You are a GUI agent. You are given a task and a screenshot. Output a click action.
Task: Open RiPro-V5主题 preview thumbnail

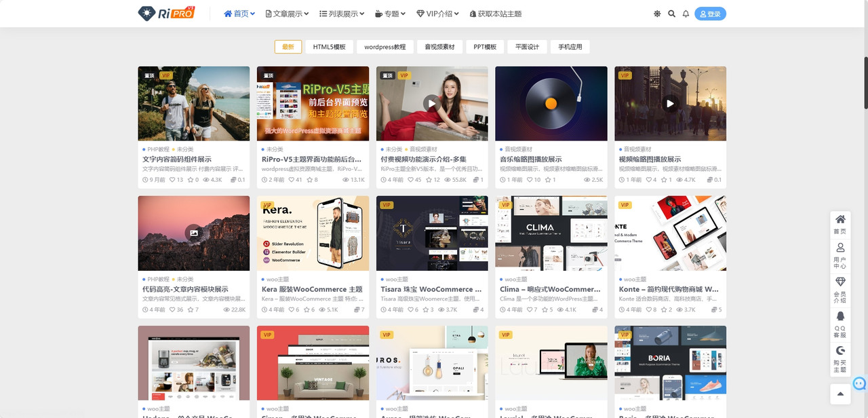click(x=313, y=103)
